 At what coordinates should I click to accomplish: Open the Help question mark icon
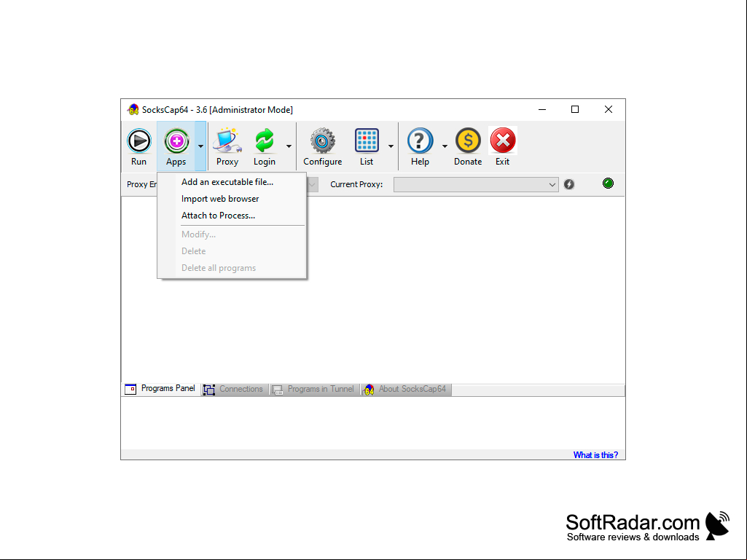(421, 141)
